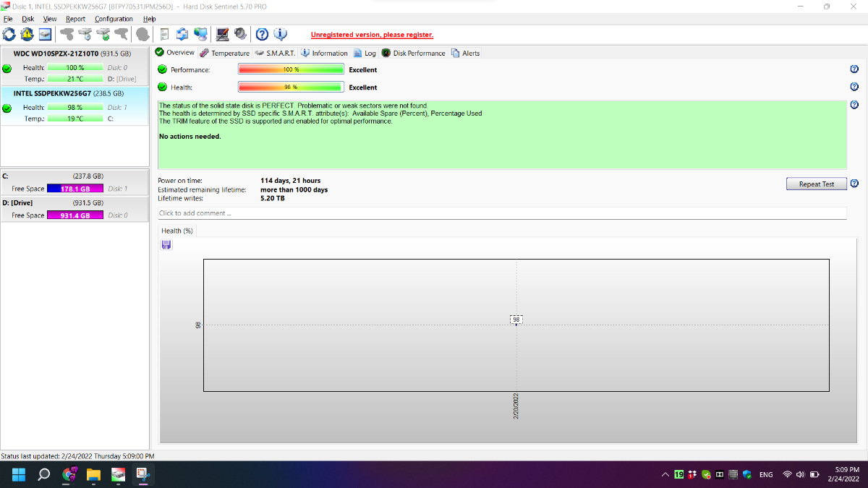Click the blue sync arrows toolbar icon
The image size is (868, 488).
coord(182,34)
